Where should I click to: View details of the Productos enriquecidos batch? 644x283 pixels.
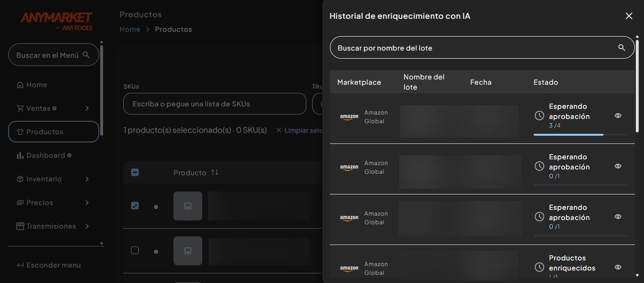click(x=618, y=267)
